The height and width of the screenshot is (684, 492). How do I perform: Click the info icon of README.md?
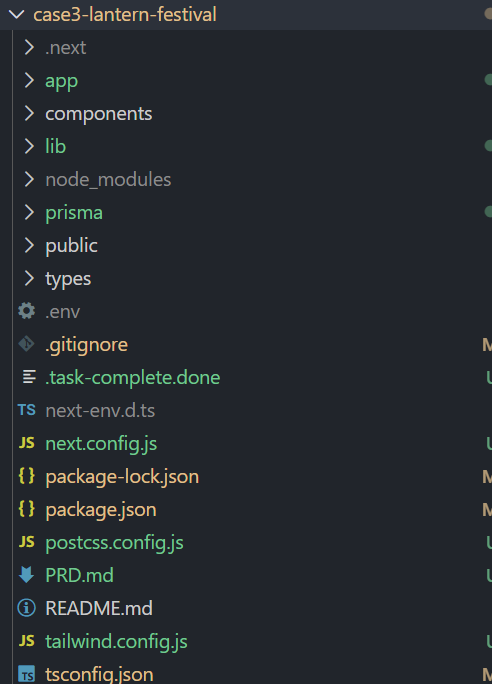point(27,608)
